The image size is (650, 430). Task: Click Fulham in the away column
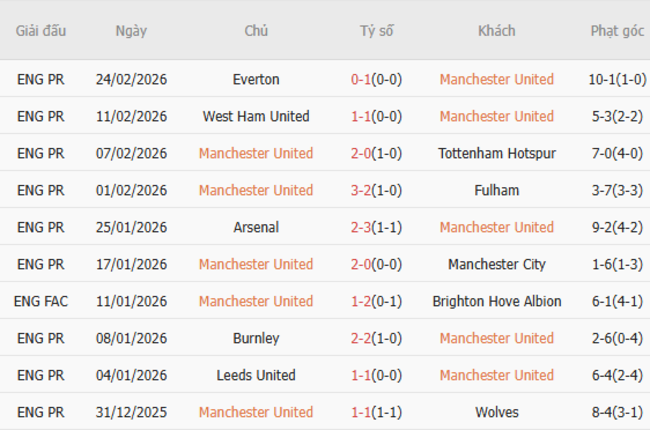[x=496, y=190]
